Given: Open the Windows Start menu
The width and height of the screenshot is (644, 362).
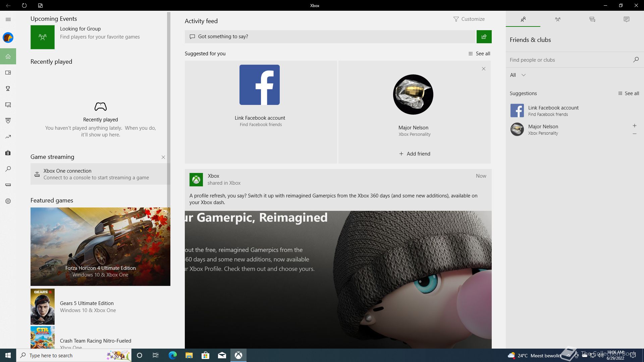Looking at the screenshot, I should click(8, 355).
